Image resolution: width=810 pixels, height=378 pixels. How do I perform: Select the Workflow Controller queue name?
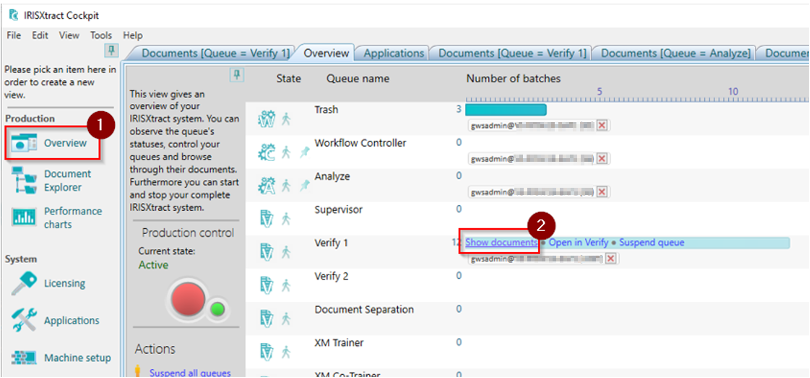(x=360, y=143)
